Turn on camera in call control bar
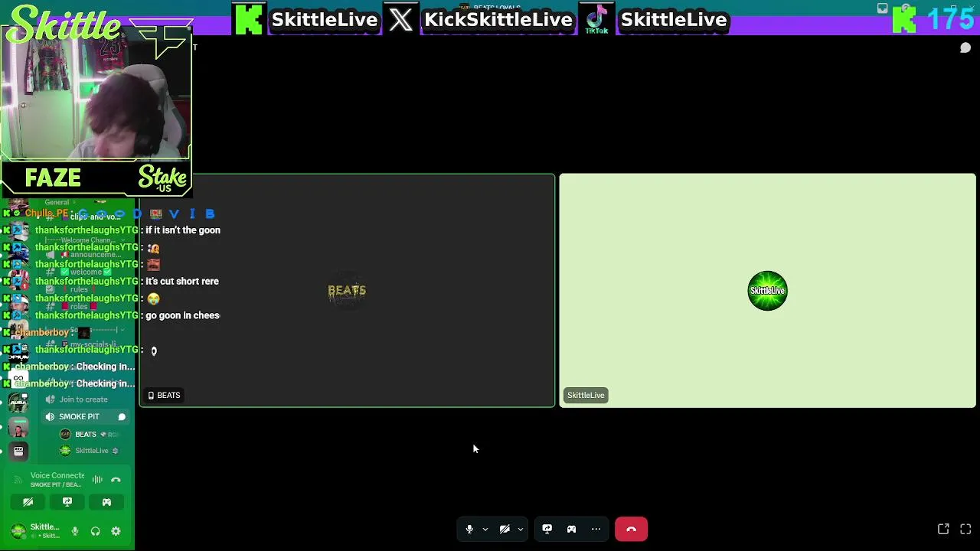 click(x=505, y=529)
